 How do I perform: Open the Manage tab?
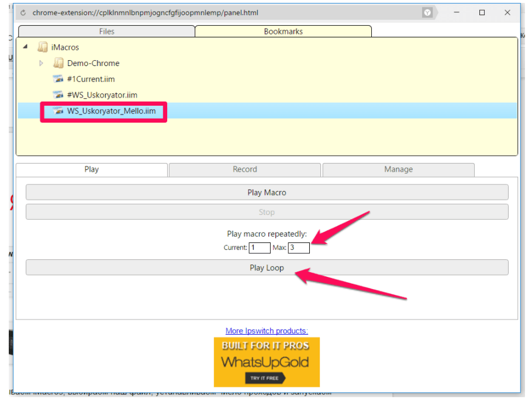point(398,169)
